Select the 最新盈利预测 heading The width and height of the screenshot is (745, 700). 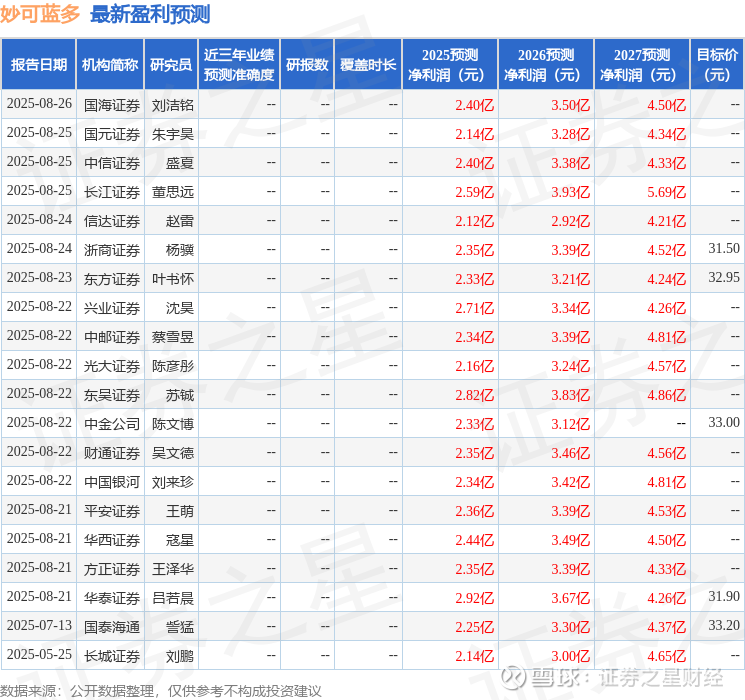coord(150,14)
